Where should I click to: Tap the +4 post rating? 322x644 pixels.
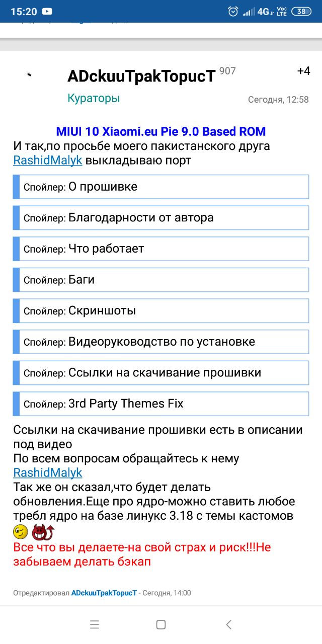click(304, 71)
